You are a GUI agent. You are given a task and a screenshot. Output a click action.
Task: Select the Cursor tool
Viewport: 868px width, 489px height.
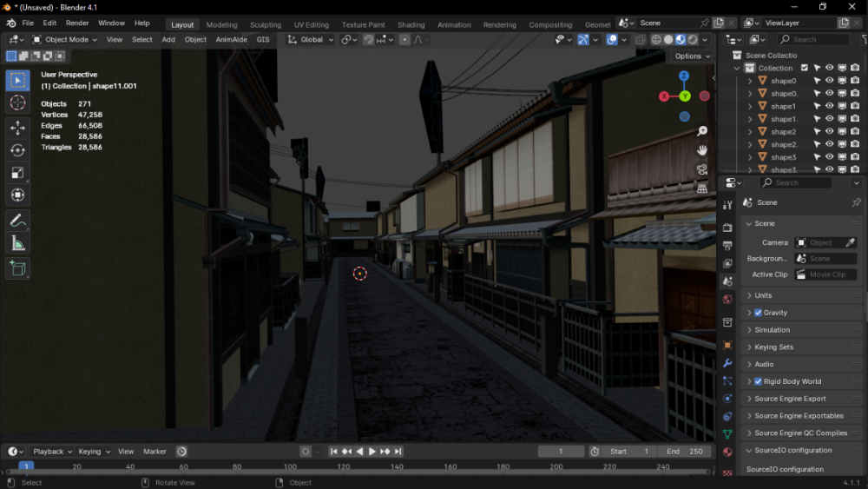[17, 103]
